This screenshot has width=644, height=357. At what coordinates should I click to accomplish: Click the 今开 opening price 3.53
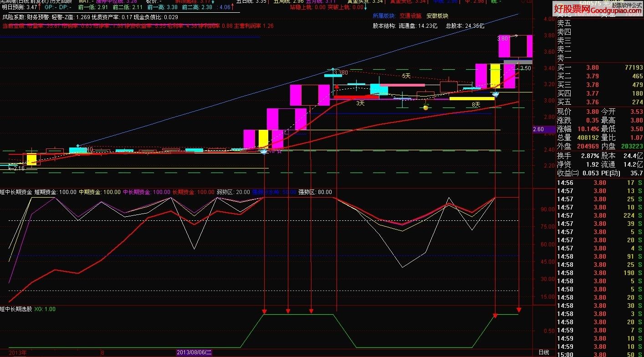click(x=636, y=112)
